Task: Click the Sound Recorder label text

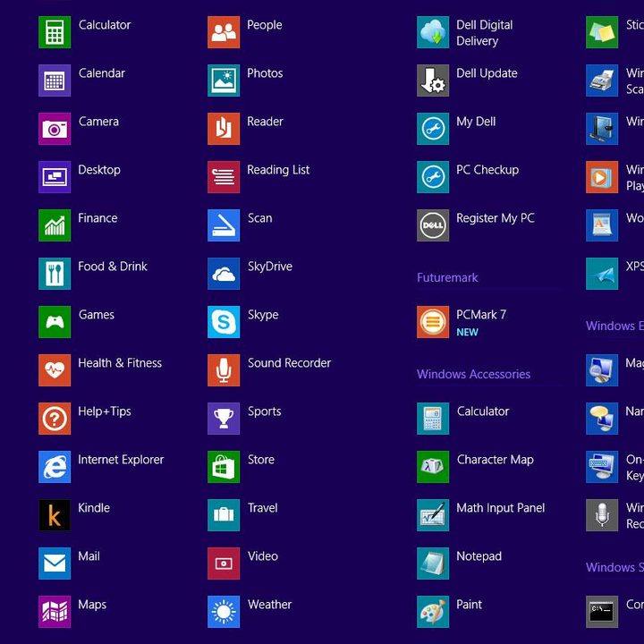Action: [289, 363]
